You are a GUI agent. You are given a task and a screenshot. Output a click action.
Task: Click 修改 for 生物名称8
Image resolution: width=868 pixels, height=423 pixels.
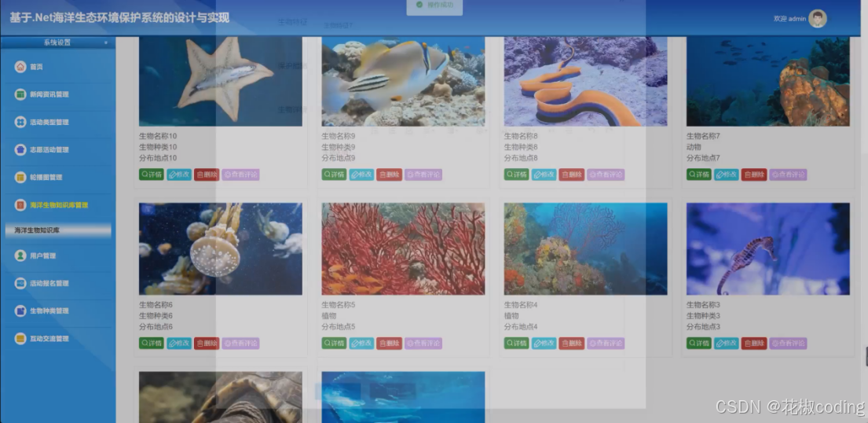coord(544,175)
